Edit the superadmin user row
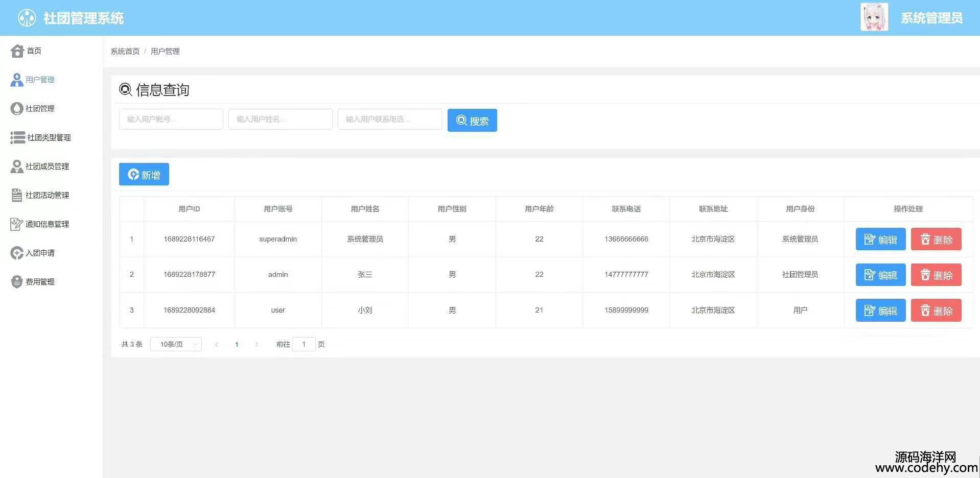The width and height of the screenshot is (980, 478). pyautogui.click(x=880, y=240)
